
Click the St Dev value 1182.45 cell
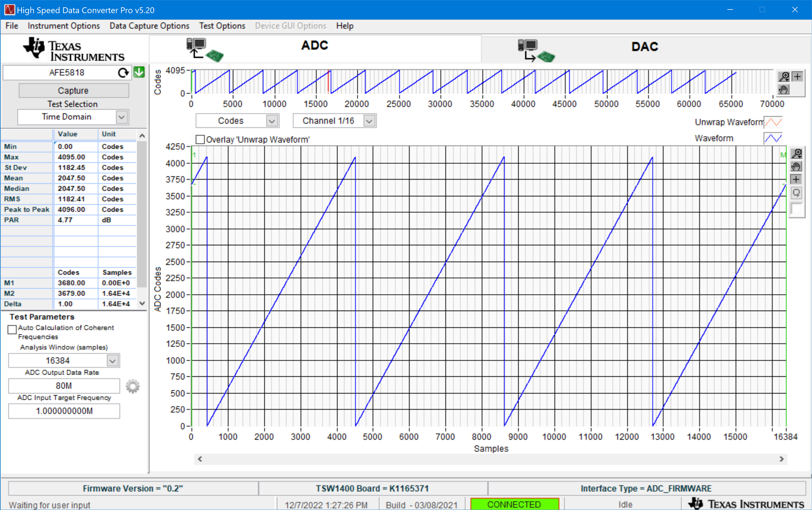click(76, 167)
